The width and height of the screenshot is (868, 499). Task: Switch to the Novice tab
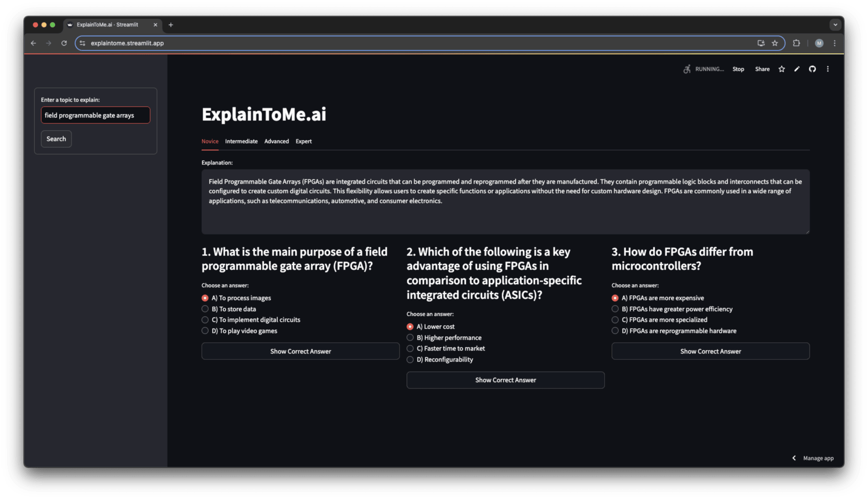(210, 141)
